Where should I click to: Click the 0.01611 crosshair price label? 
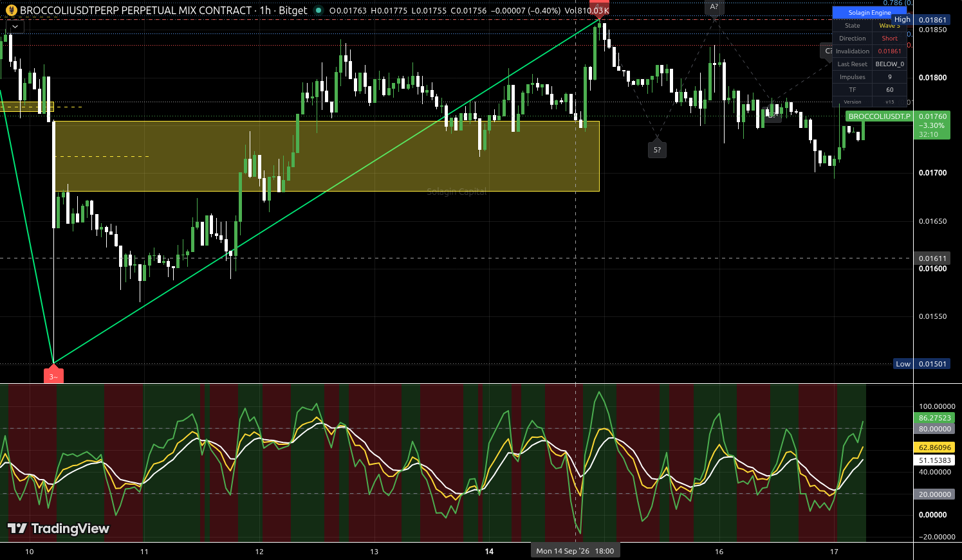tap(932, 258)
